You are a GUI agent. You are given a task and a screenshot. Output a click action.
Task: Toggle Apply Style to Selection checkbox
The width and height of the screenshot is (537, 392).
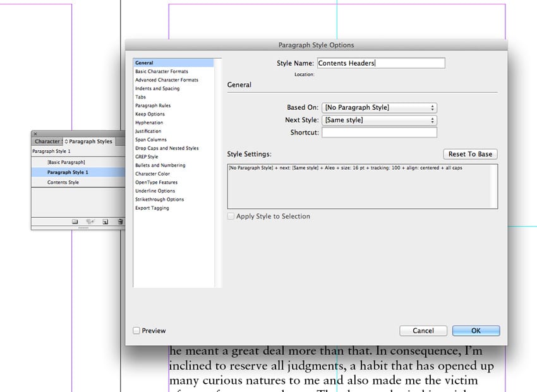231,216
